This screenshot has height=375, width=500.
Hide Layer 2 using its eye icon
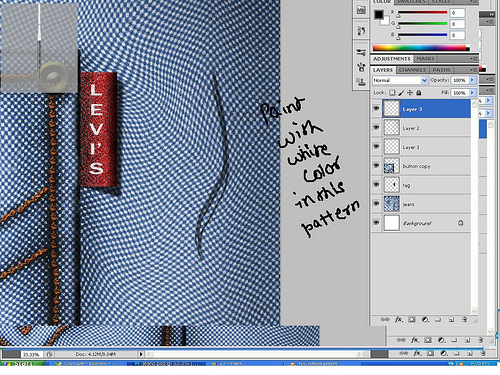tap(376, 128)
